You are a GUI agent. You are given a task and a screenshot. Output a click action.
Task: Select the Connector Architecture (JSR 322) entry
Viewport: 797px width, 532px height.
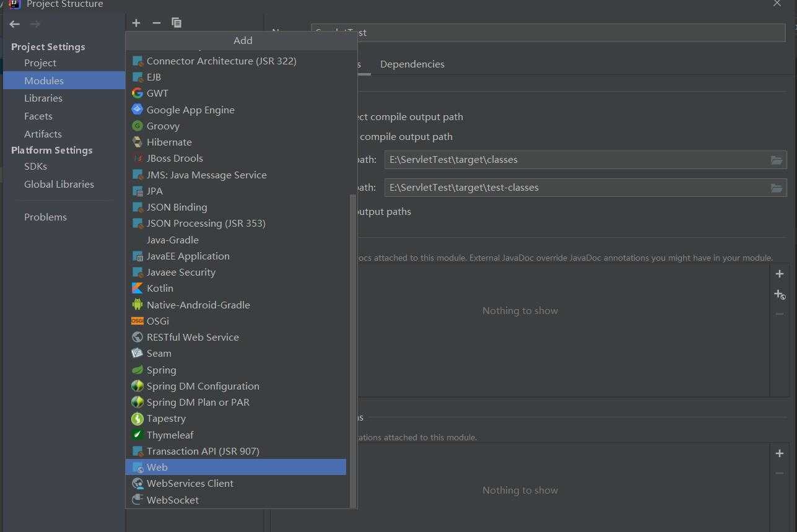[236, 61]
